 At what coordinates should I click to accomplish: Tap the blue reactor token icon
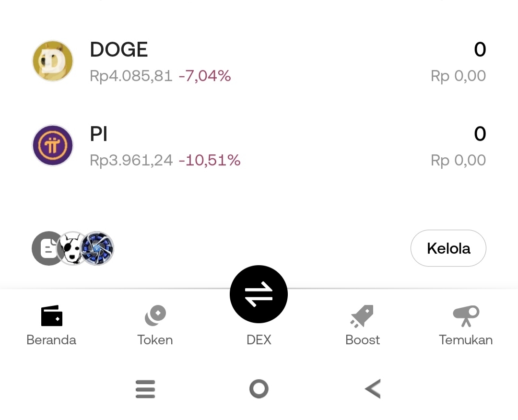tap(98, 248)
